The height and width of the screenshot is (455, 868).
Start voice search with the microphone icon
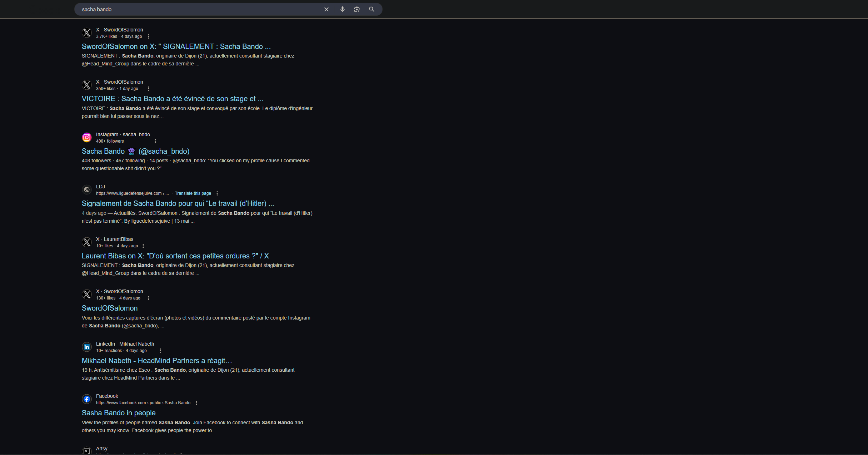pos(342,9)
